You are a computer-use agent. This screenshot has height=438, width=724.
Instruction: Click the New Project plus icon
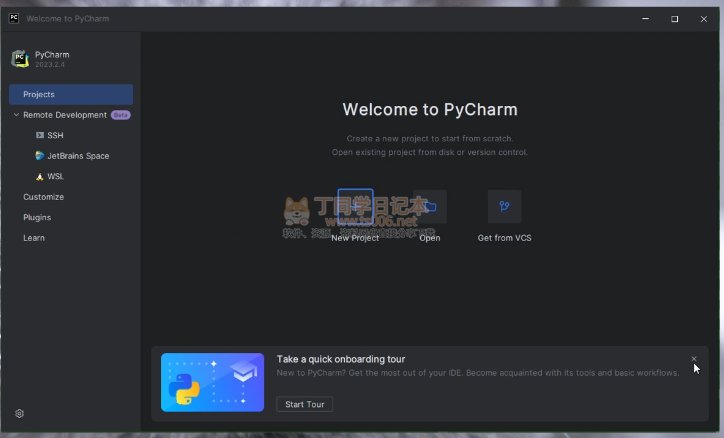[355, 207]
